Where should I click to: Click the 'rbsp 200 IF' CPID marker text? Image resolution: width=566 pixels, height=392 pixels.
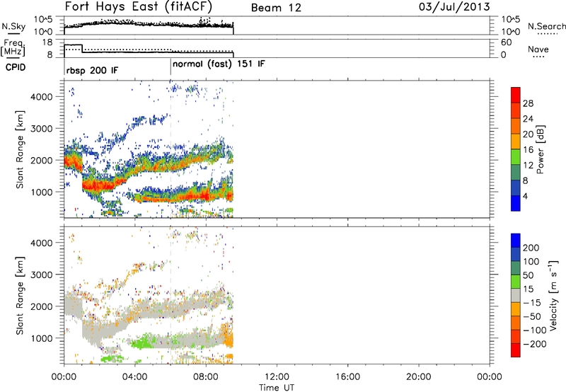pyautogui.click(x=92, y=70)
